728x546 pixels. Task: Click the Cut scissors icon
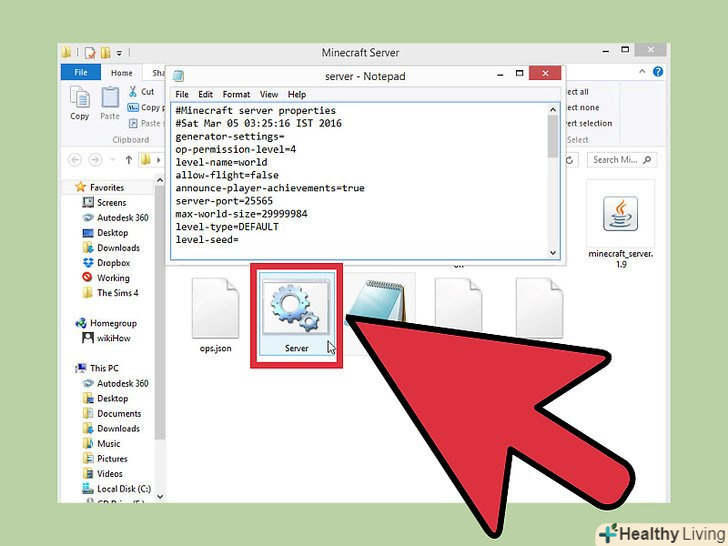click(x=133, y=91)
